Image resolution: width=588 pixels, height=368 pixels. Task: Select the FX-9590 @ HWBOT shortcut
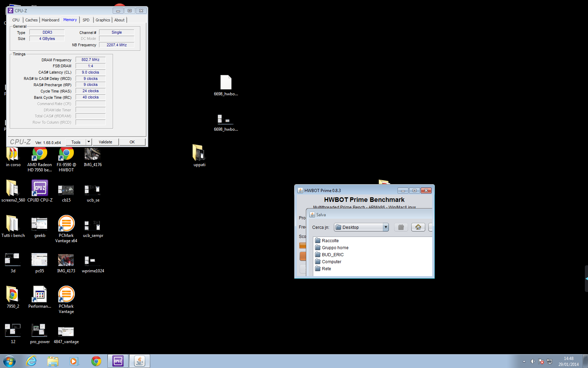[x=66, y=159]
